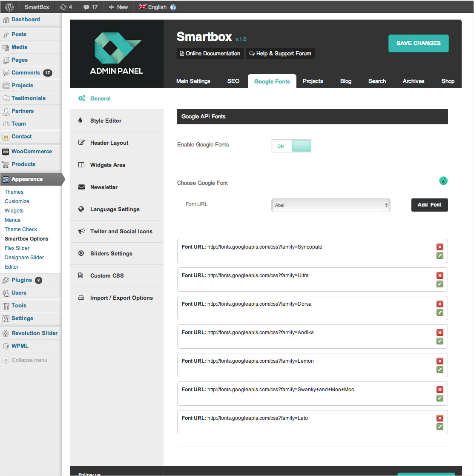Screen dimensions: 474x476
Task: Click the green help icon beside Choose Google Font
Action: tap(443, 181)
